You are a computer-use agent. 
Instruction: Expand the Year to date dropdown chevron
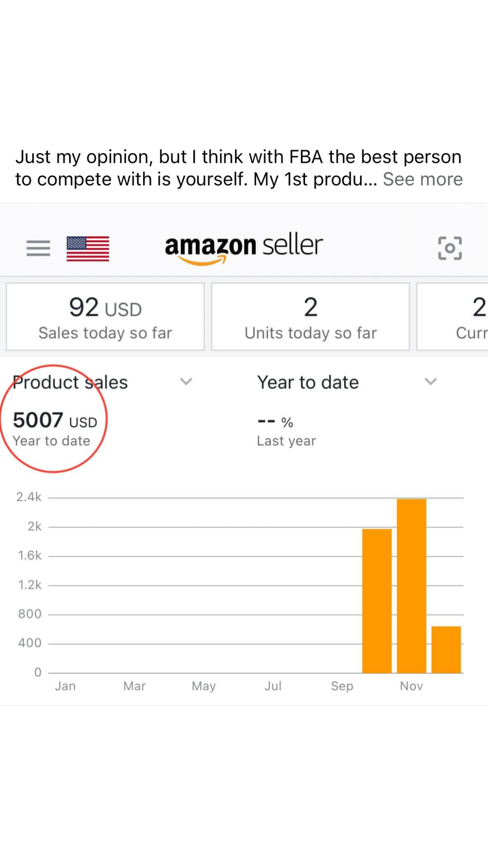click(430, 381)
